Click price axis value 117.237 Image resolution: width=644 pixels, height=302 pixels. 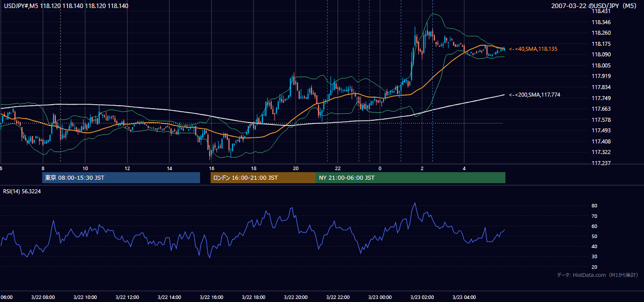(x=602, y=163)
